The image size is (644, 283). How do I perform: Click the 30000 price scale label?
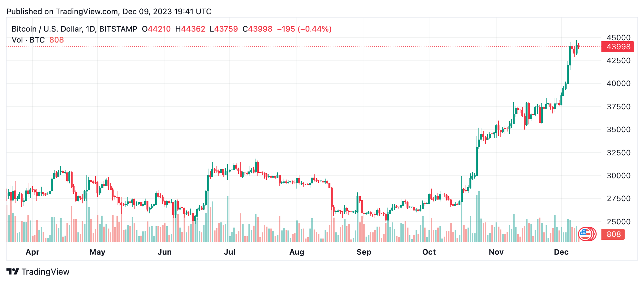tap(618, 176)
